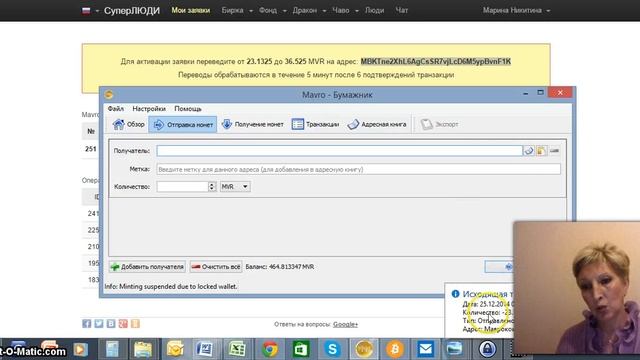Screen dimensions: 640x360
Task: Open the Обзор overview tab in Mavro wallet
Action: [x=129, y=124]
